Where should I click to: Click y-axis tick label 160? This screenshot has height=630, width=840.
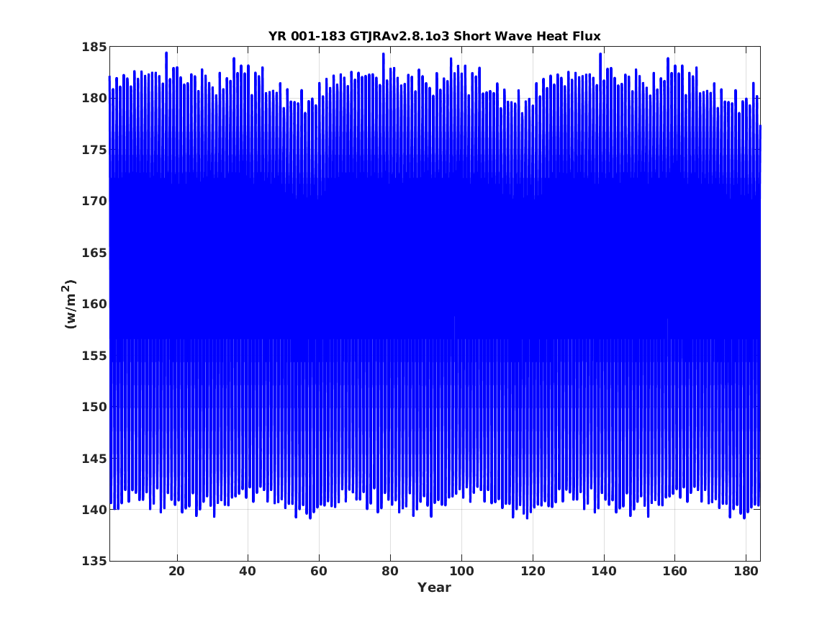tap(94, 304)
